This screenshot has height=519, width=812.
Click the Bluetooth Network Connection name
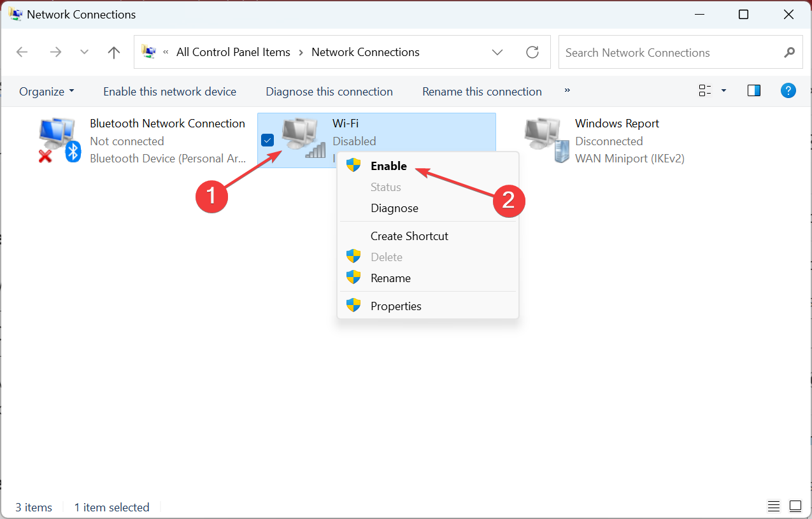coord(167,124)
